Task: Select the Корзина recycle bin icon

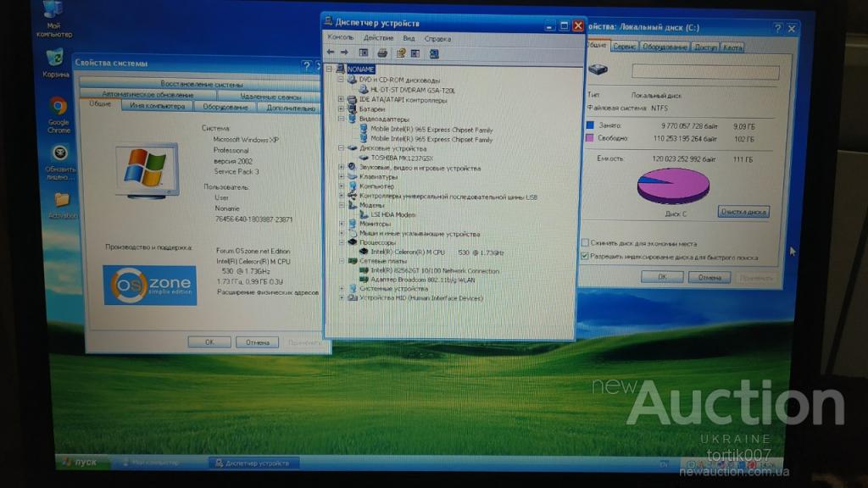Action: (55, 63)
